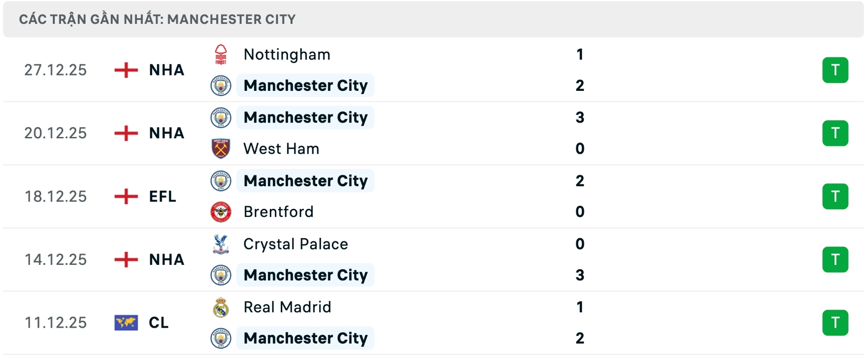The image size is (868, 358).
Task: Click the Real Madrid crest
Action: 222,307
